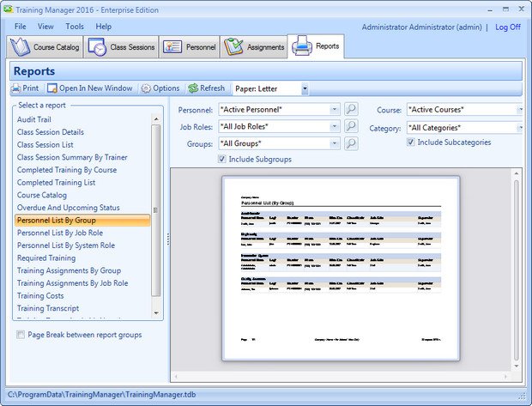Viewport: 532px width, 406px height.
Task: Toggle Include Subcategories checkbox
Action: [410, 142]
